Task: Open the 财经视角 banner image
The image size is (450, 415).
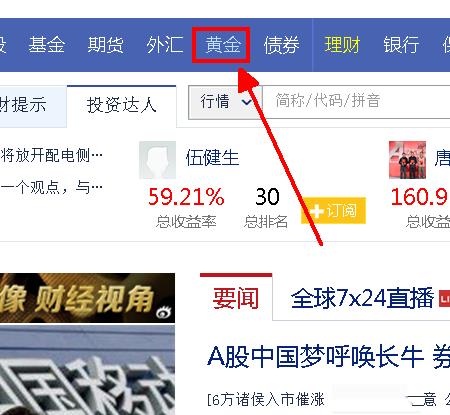Action: 87,298
